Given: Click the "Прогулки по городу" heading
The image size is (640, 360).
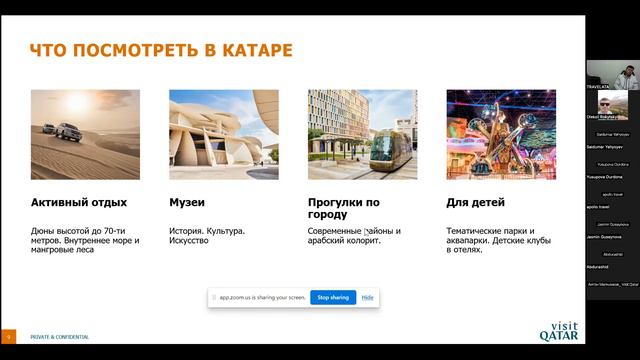Looking at the screenshot, I should [344, 208].
